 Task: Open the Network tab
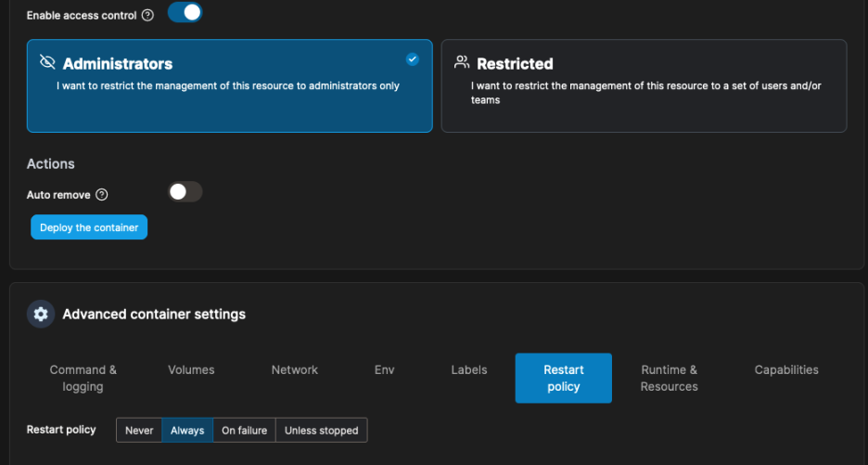pyautogui.click(x=295, y=369)
